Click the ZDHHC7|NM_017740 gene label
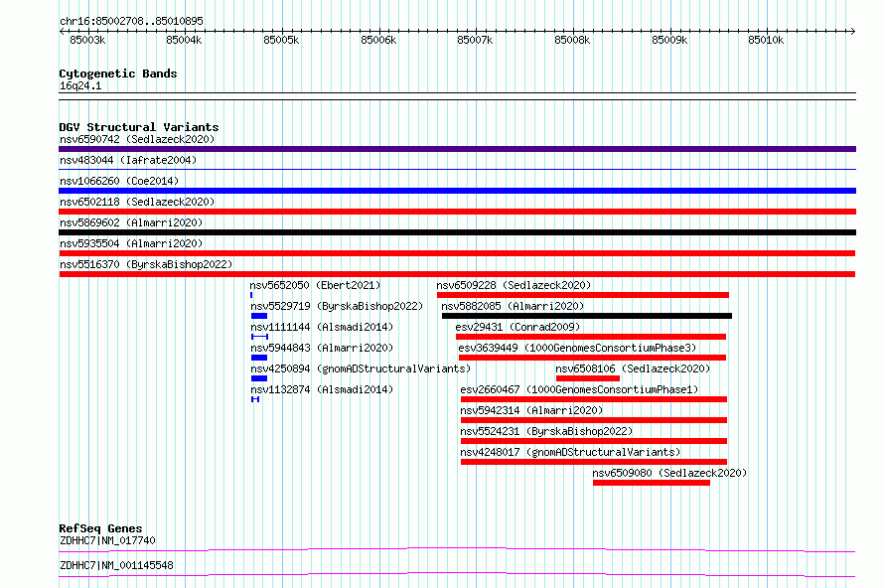 click(x=107, y=540)
